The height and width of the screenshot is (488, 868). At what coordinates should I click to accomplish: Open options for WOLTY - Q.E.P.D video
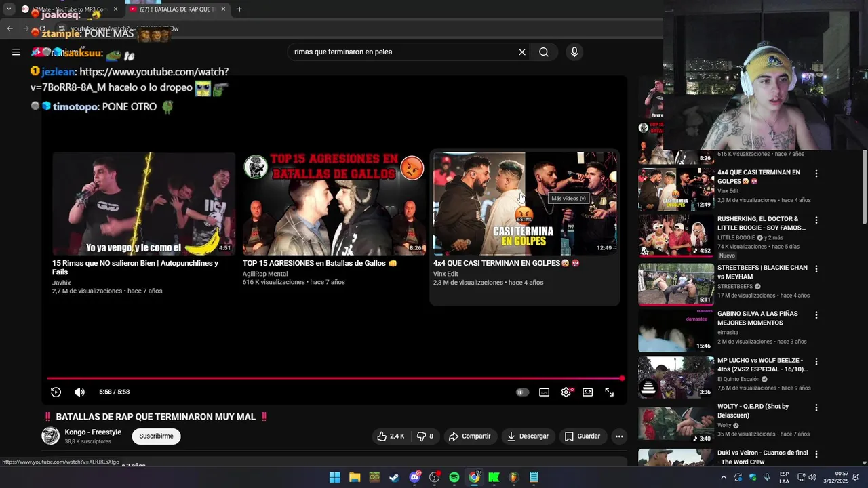[816, 408]
